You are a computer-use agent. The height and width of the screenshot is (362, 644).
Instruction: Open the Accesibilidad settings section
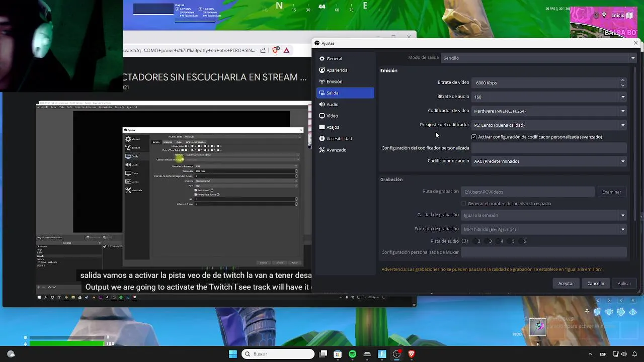(345, 139)
